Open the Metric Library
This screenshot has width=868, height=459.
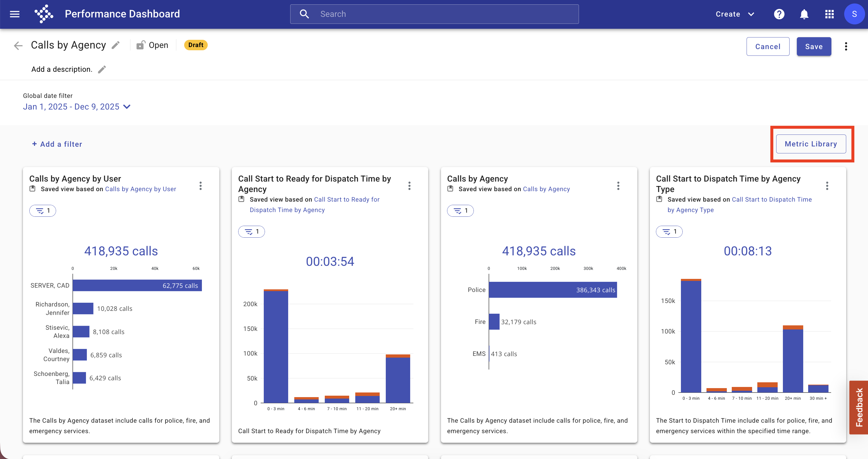[x=811, y=144]
